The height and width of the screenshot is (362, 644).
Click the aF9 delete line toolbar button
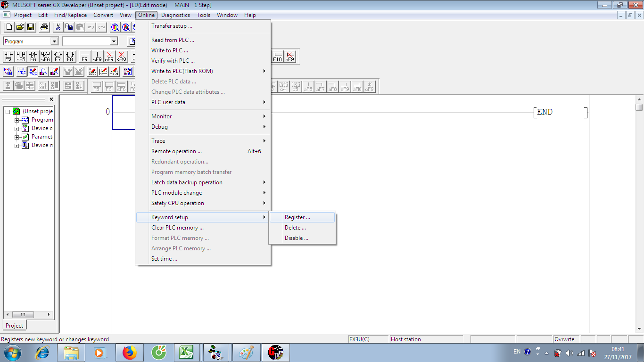point(289,57)
